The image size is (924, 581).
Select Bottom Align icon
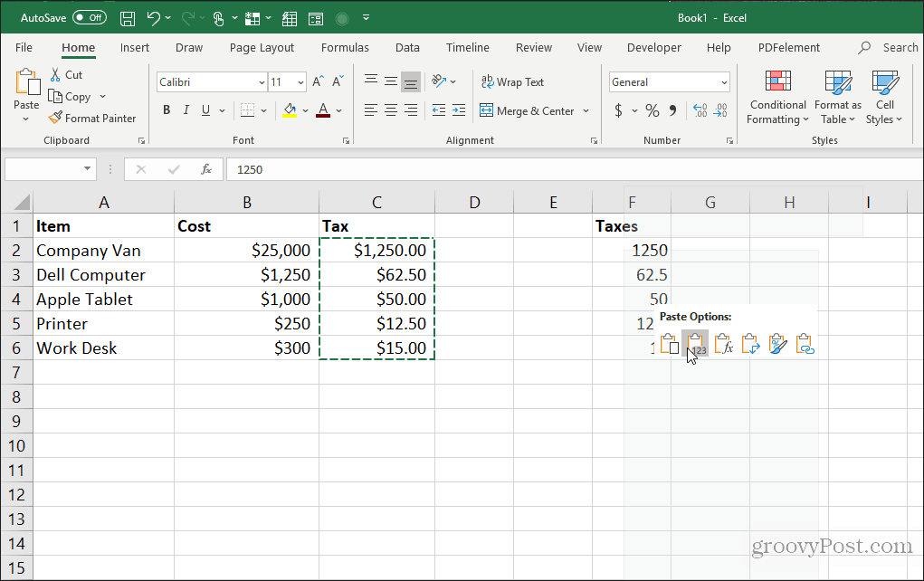(411, 82)
